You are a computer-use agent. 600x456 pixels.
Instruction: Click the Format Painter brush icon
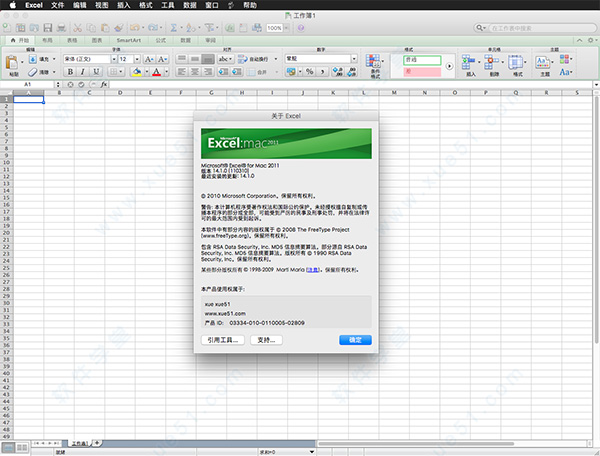(x=119, y=28)
